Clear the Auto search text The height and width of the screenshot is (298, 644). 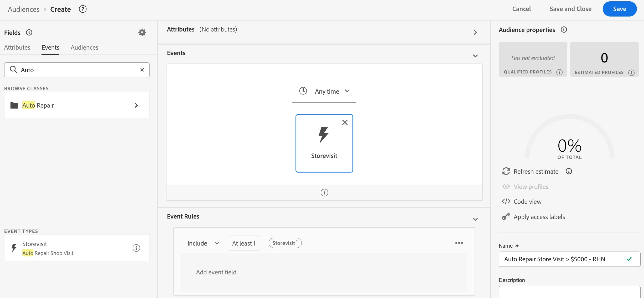tap(142, 70)
